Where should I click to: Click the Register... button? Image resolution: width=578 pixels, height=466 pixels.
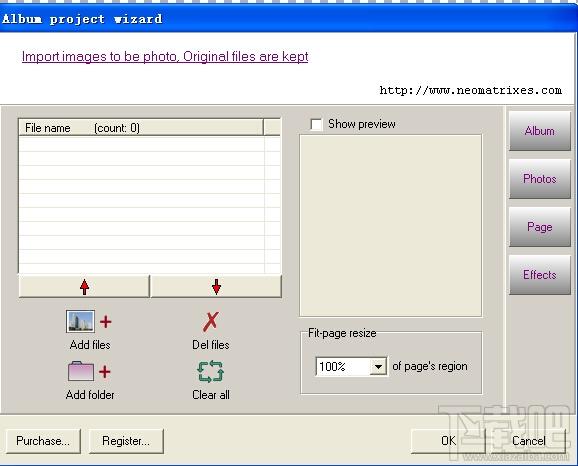coord(126,441)
